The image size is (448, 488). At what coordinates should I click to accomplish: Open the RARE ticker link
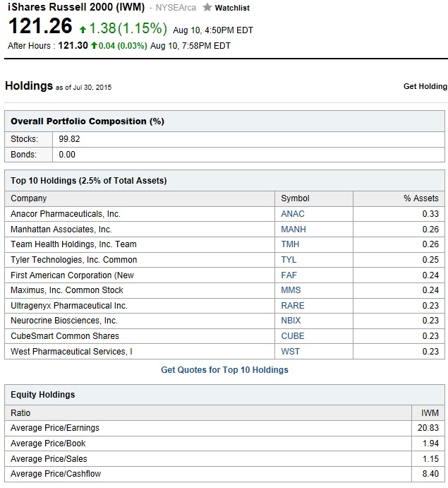tap(293, 306)
